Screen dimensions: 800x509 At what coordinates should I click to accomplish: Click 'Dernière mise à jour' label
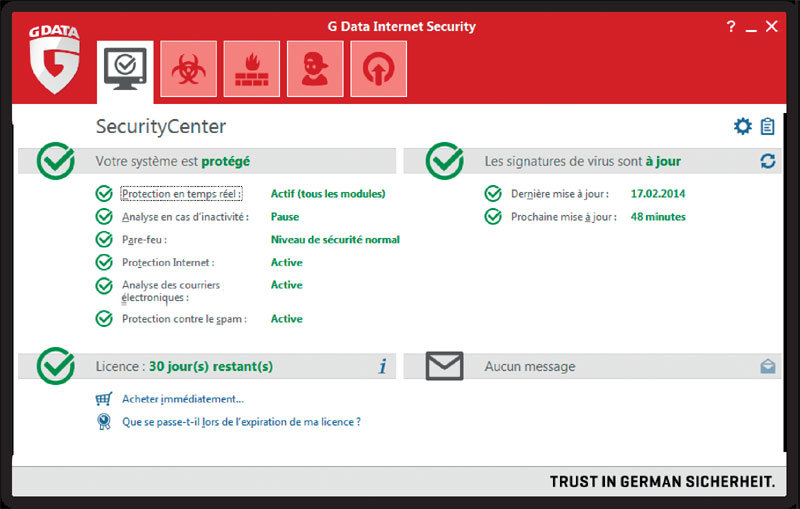tap(560, 194)
